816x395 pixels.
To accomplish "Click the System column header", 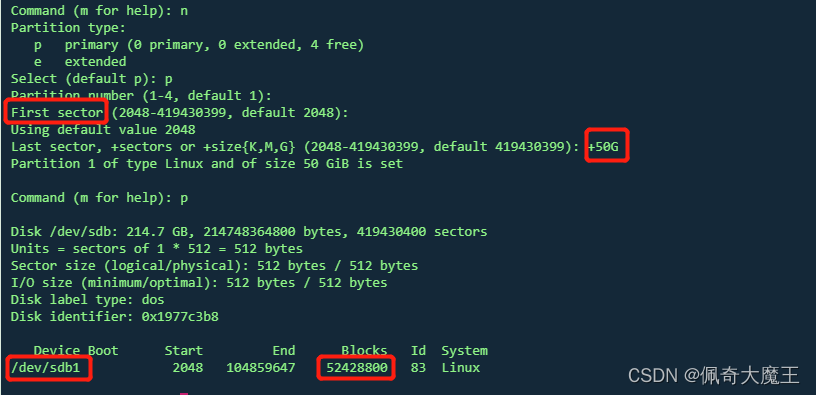I will point(465,351).
